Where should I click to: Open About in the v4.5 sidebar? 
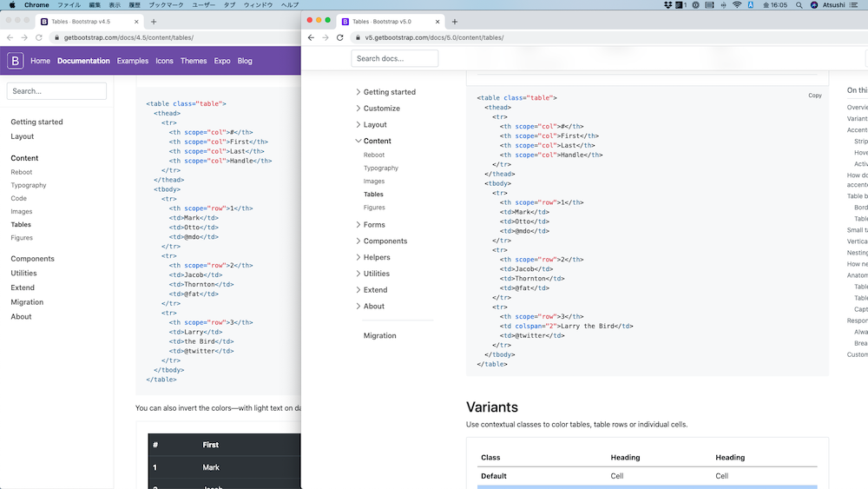[x=21, y=317]
